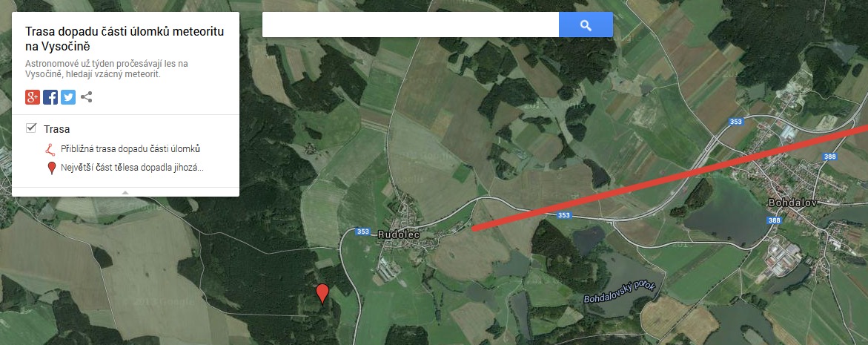Click the Trasa layer name label
The height and width of the screenshot is (345, 868).
[57, 129]
